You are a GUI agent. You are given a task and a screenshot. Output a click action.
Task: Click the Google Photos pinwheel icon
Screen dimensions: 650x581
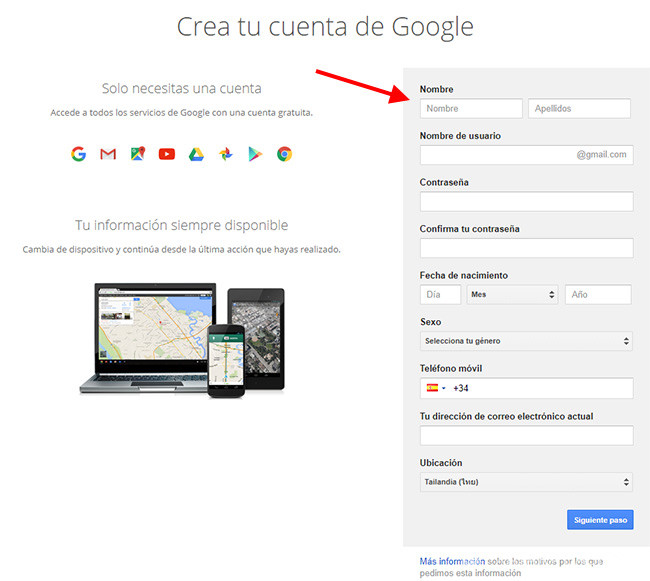coord(226,154)
